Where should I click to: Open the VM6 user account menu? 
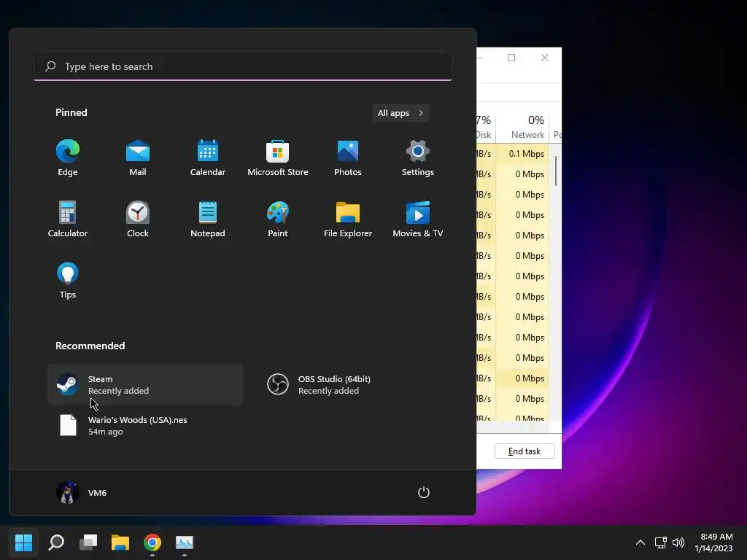coord(82,492)
